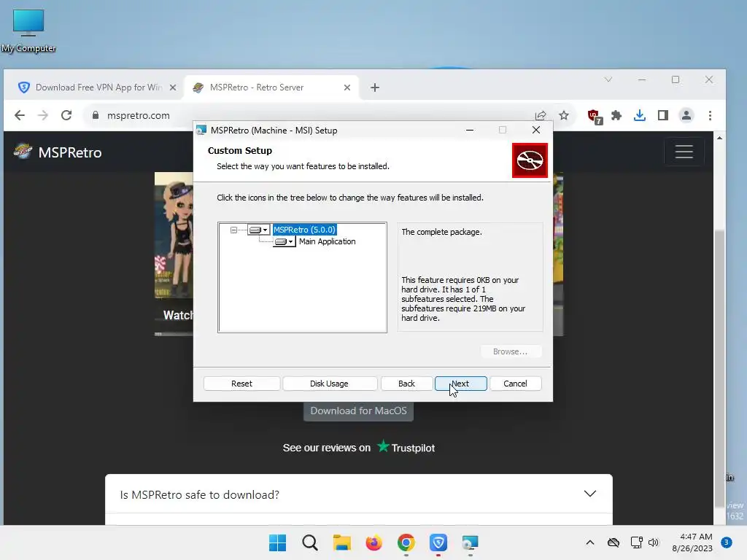747x560 pixels.
Task: Open the Trustpilot reviews link
Action: click(358, 447)
